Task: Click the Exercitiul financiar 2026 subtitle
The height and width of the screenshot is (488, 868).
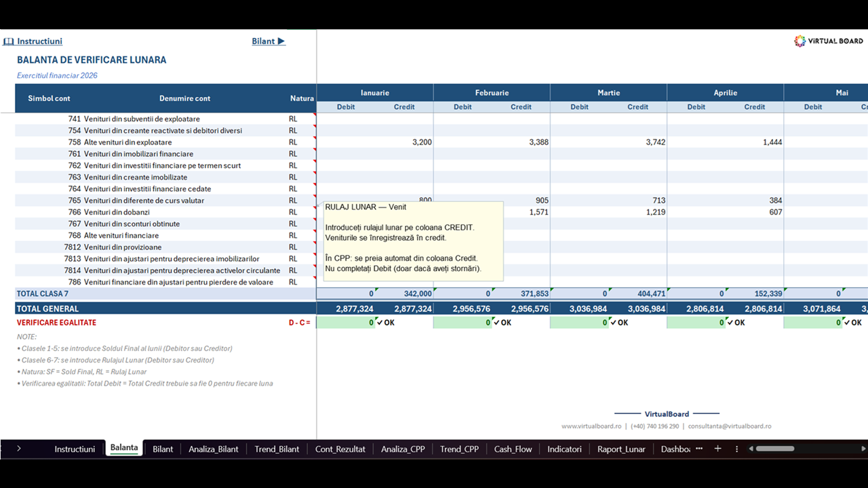Action: coord(57,75)
